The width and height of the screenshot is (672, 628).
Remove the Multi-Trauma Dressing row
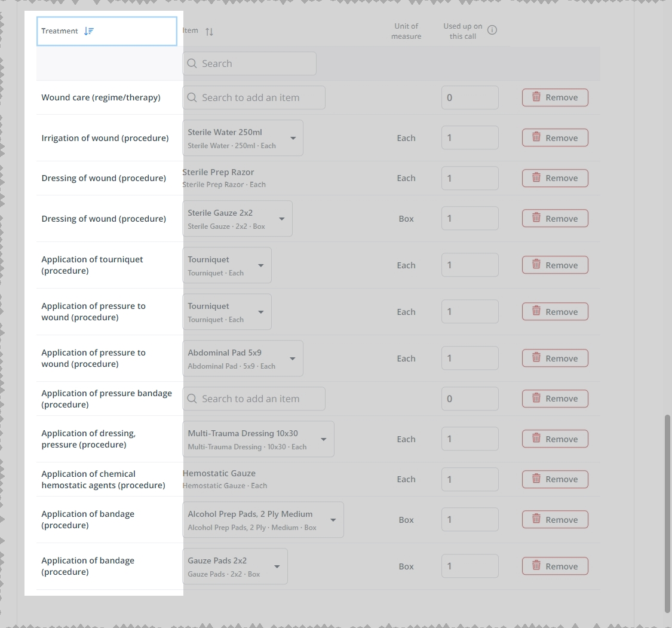(555, 439)
